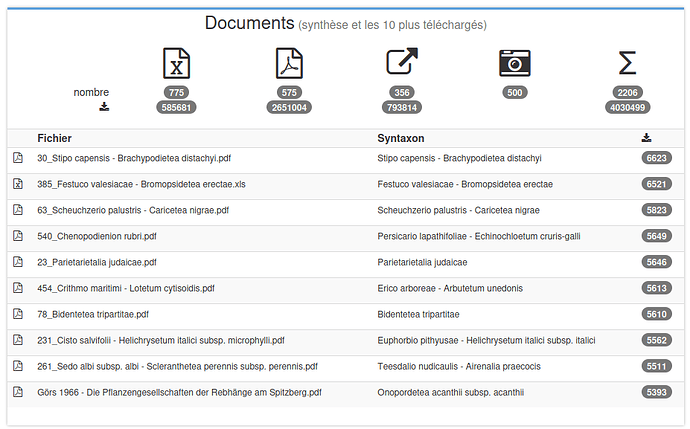
Task: Click PDF icon beside 63_Scheuchzerio palustris file
Action: pyautogui.click(x=18, y=209)
